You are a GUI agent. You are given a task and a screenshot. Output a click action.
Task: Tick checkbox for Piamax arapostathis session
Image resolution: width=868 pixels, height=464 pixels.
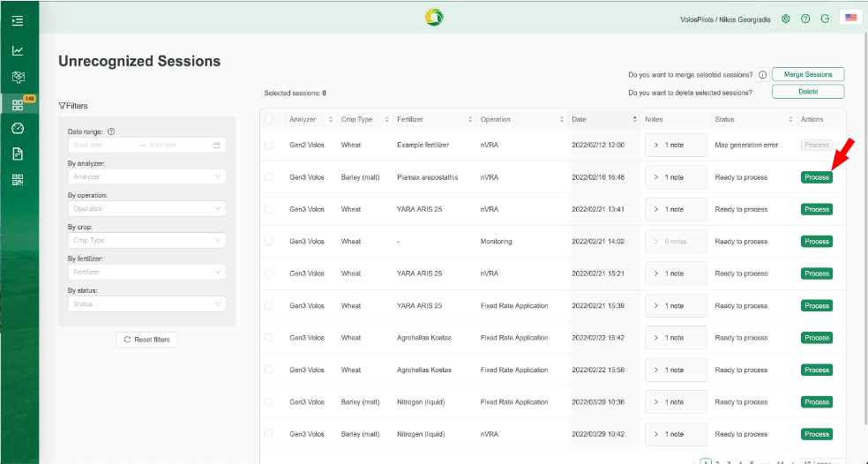point(269,177)
